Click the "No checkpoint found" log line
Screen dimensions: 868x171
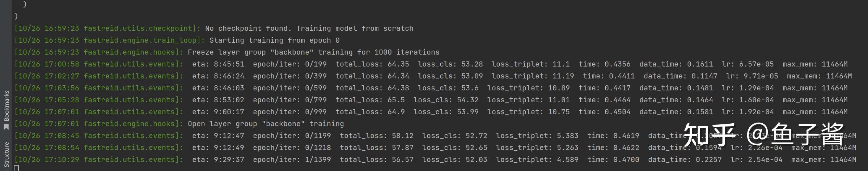(x=214, y=28)
